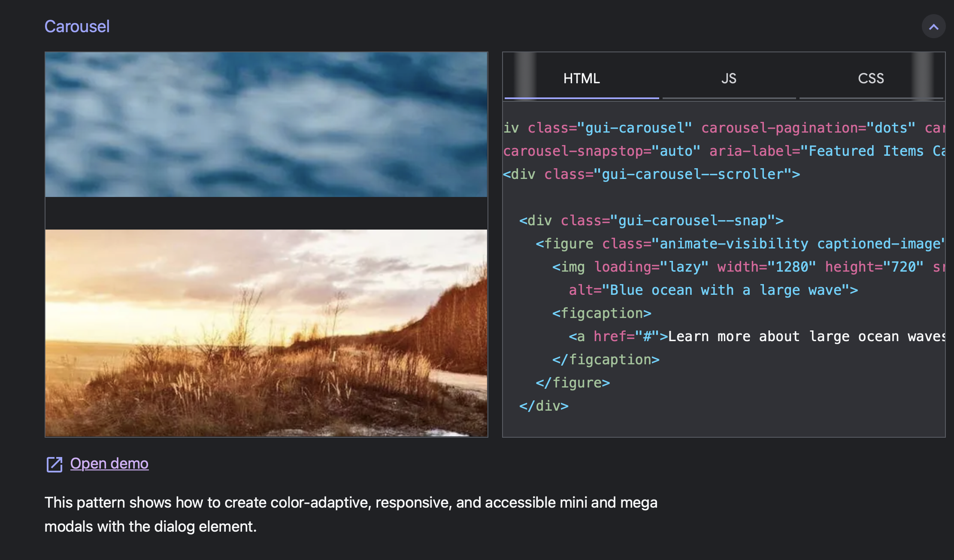The width and height of the screenshot is (954, 560).
Task: Open the carousel demo via Open demo link
Action: (x=109, y=463)
